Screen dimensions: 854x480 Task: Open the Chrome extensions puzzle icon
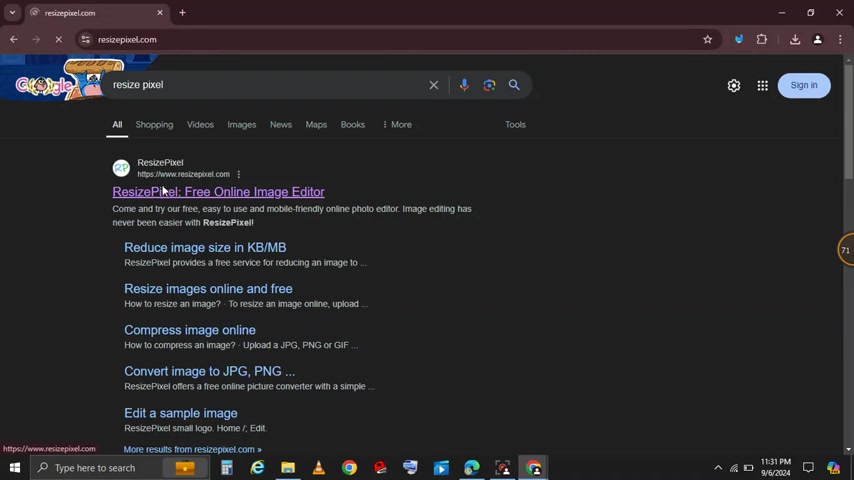pos(762,40)
